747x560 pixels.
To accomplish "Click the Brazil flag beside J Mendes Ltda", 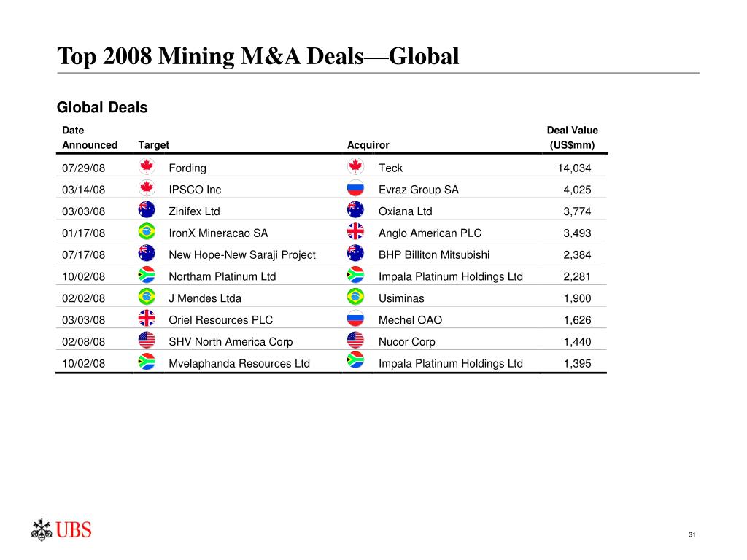I will click(147, 297).
